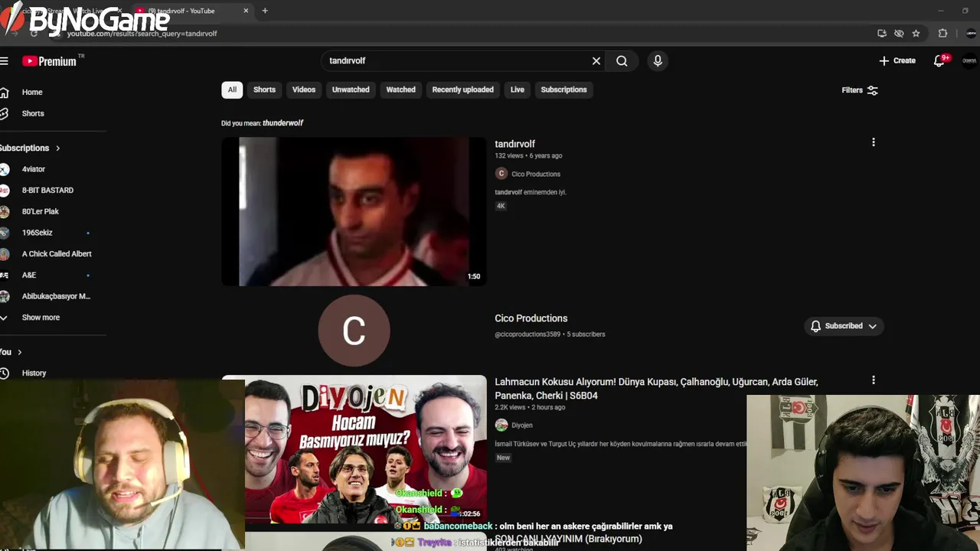Select the All filter chip

(232, 90)
